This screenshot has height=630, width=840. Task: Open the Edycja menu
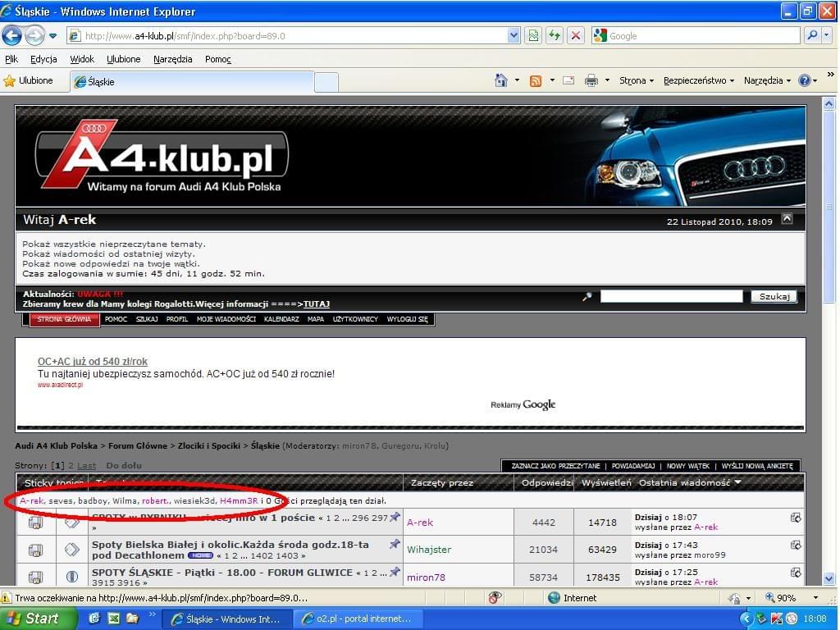[x=43, y=59]
